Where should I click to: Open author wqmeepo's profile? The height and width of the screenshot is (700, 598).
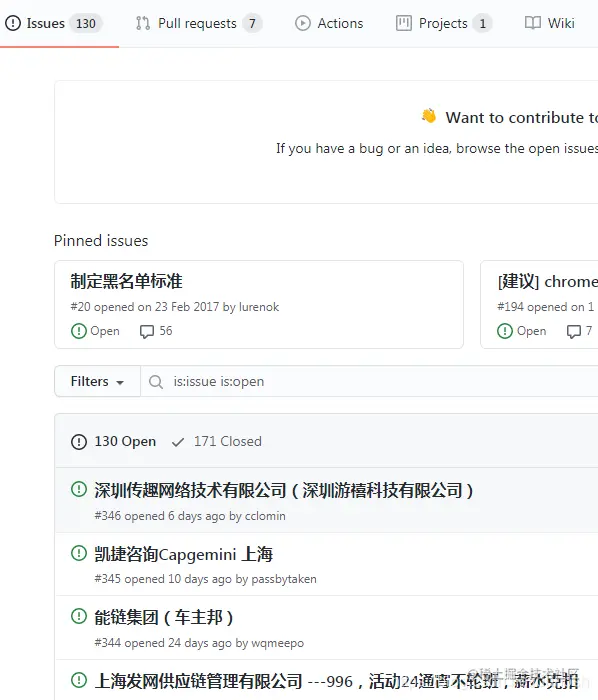(278, 643)
